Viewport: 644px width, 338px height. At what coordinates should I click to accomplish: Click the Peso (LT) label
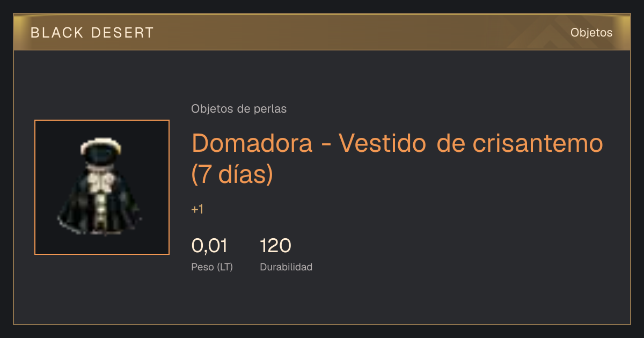212,267
